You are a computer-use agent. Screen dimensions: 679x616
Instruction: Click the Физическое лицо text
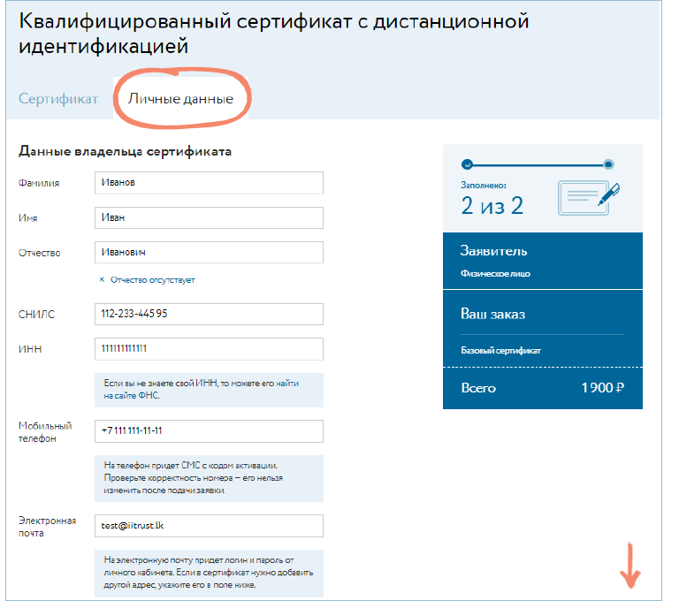(495, 274)
